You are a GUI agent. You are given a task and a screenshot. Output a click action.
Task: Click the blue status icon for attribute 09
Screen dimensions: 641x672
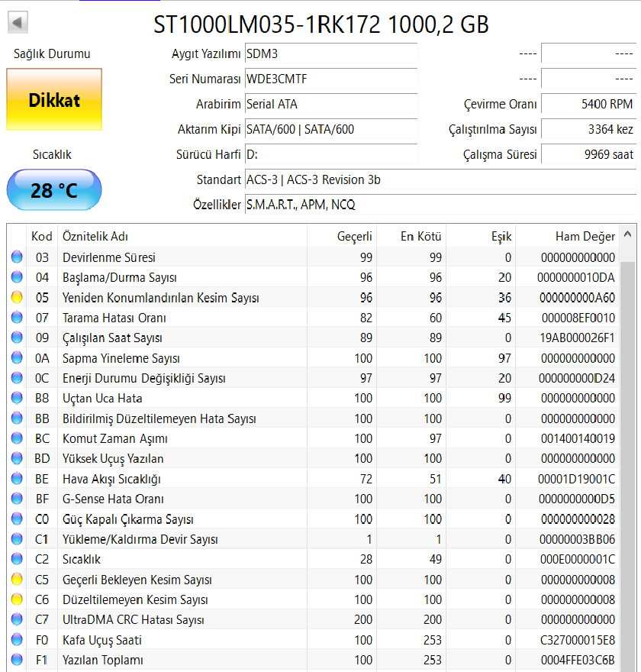pos(17,338)
